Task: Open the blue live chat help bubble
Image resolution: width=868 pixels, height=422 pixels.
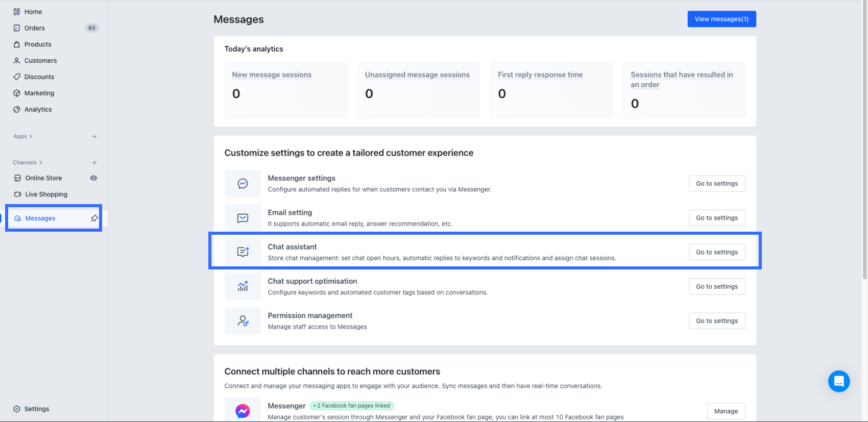Action: tap(838, 381)
